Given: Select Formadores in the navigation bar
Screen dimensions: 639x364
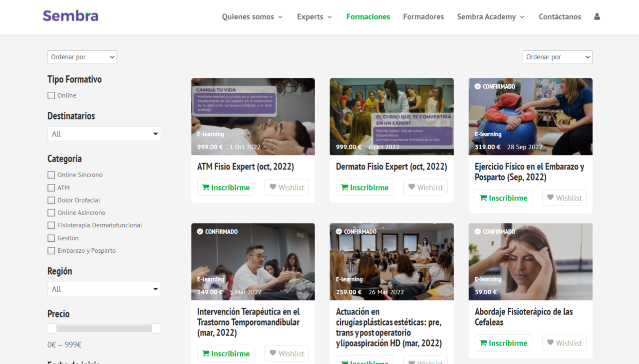Looking at the screenshot, I should [x=423, y=16].
